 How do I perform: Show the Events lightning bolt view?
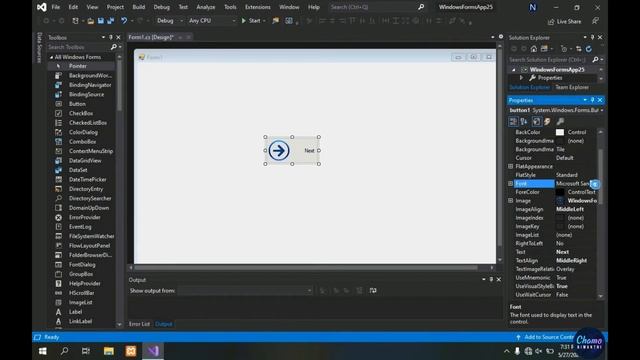coord(547,121)
